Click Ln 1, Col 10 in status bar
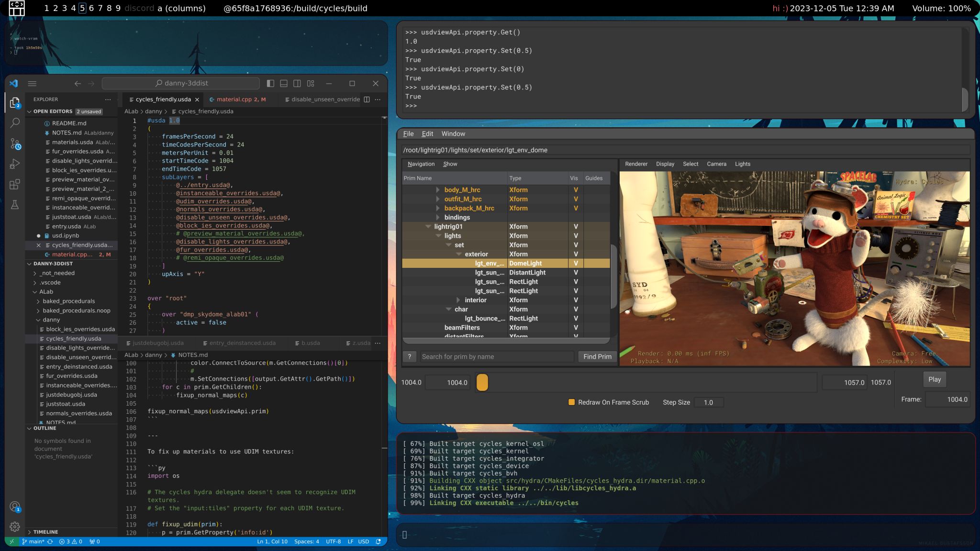Screen dimensions: 980x551 tap(272, 541)
